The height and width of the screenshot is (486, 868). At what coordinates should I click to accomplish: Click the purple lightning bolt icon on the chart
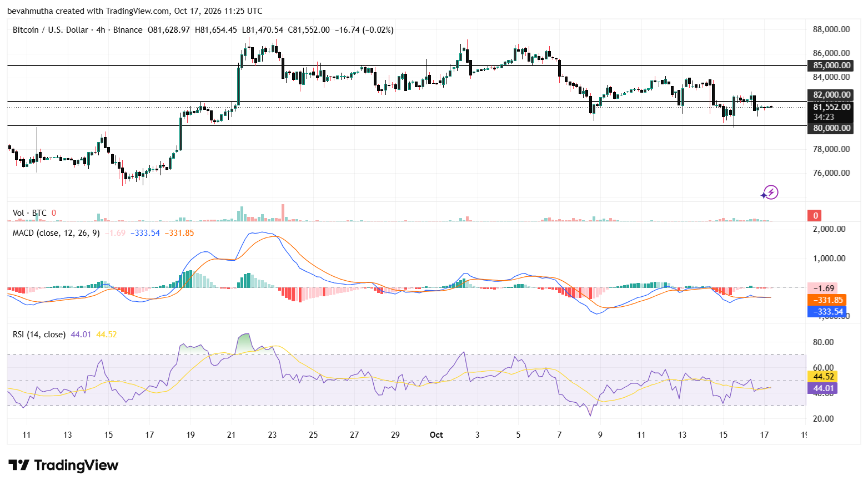[770, 193]
